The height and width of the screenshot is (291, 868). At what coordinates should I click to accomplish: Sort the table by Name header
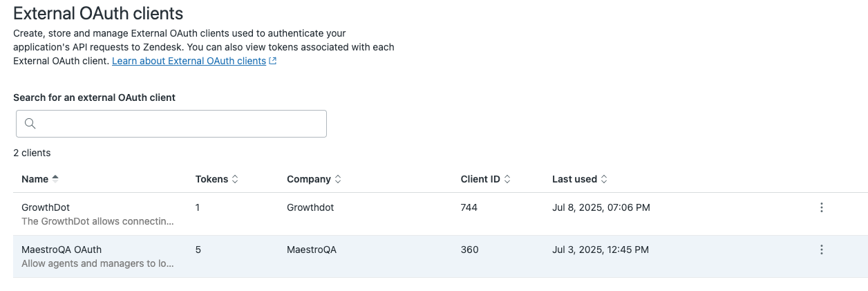click(35, 179)
